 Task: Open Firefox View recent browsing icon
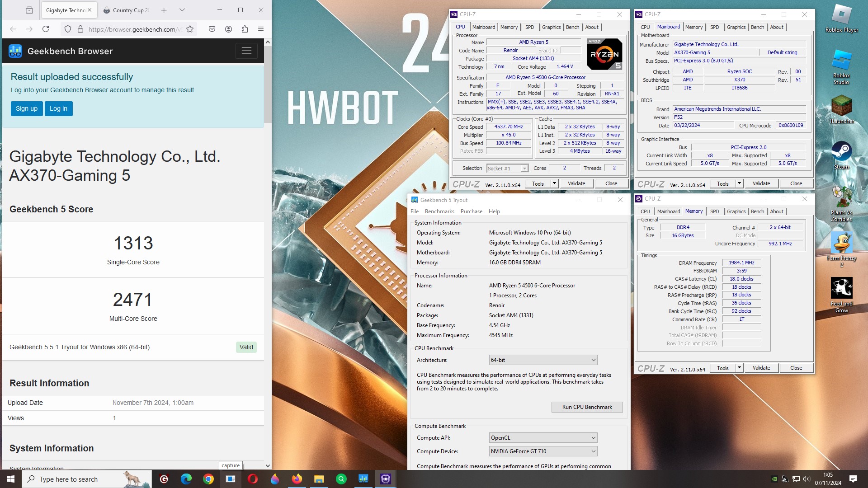(x=29, y=10)
